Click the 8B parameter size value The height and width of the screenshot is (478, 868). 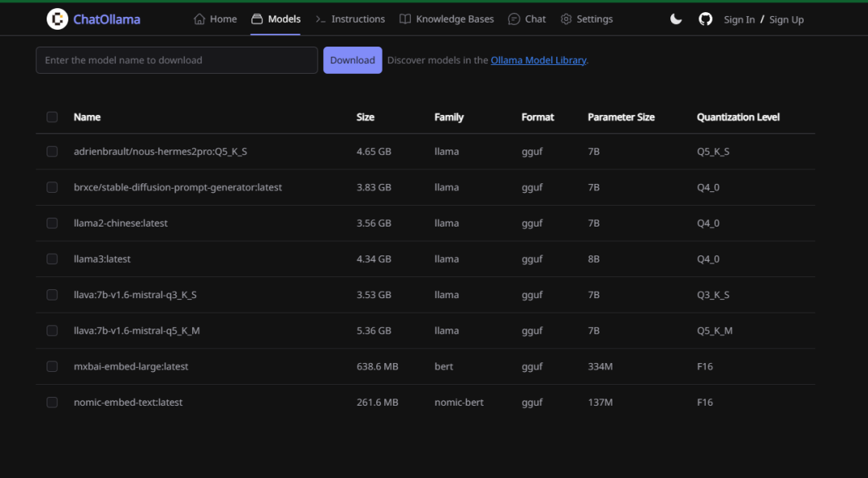coord(593,259)
